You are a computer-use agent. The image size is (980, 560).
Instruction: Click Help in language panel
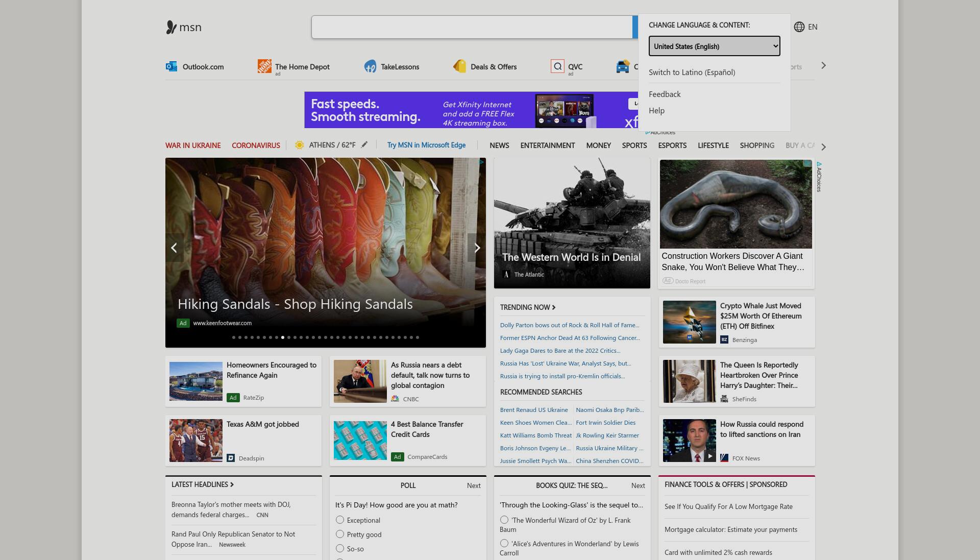[656, 111]
